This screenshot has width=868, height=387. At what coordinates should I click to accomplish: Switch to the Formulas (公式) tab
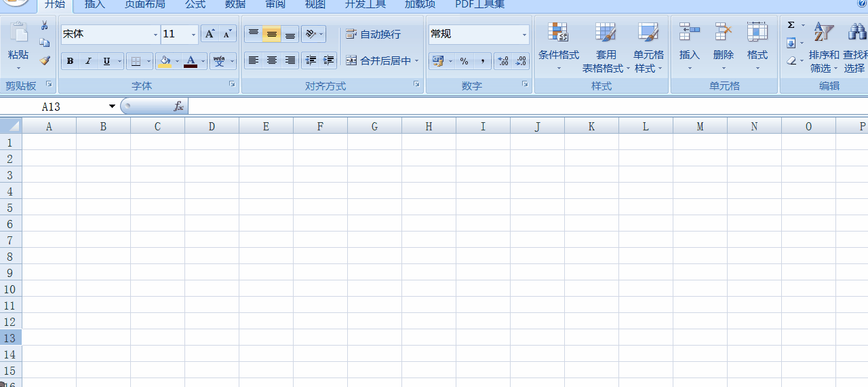195,5
